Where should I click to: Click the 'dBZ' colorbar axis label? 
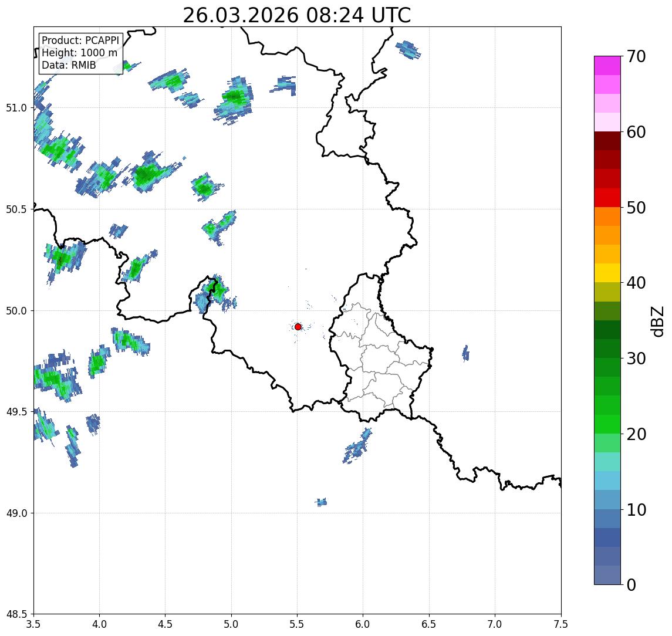[659, 321]
